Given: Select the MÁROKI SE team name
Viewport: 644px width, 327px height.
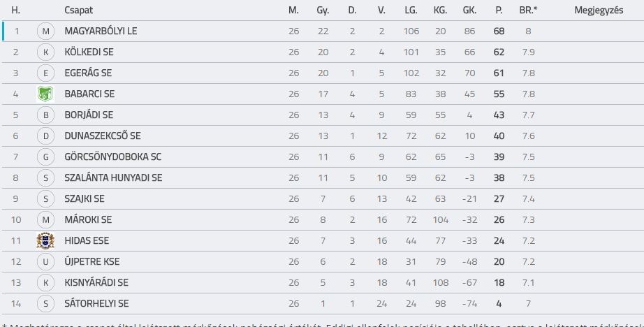Looking at the screenshot, I should [88, 220].
